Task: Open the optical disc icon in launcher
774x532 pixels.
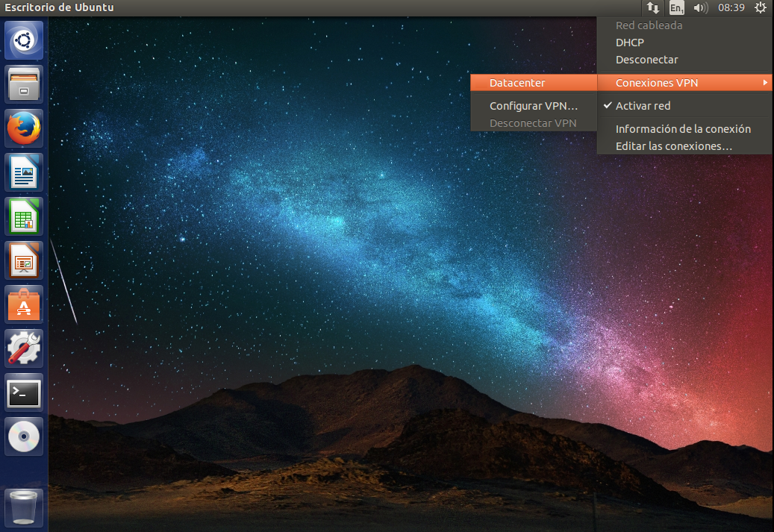Action: [x=25, y=436]
